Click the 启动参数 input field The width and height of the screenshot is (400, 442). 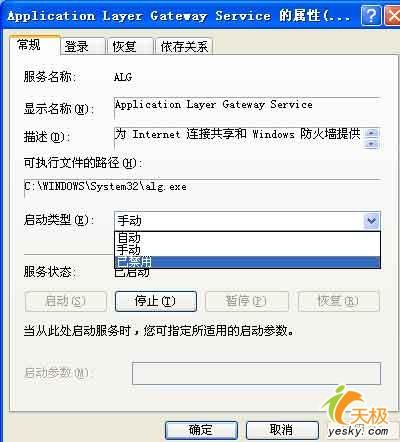[256, 373]
